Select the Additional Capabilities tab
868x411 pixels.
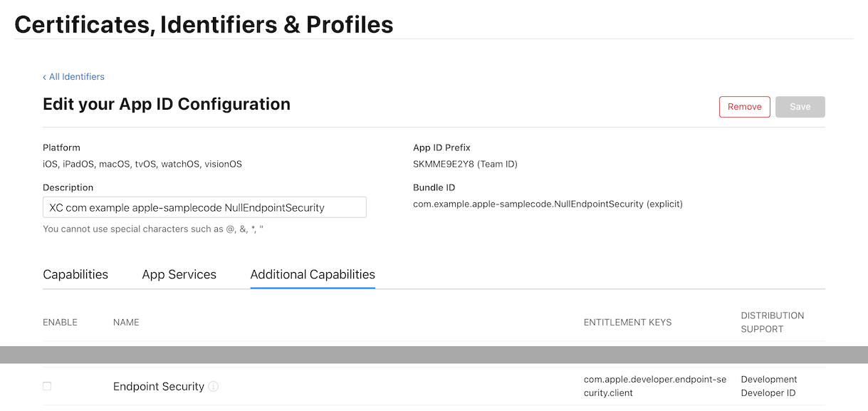[x=313, y=274]
